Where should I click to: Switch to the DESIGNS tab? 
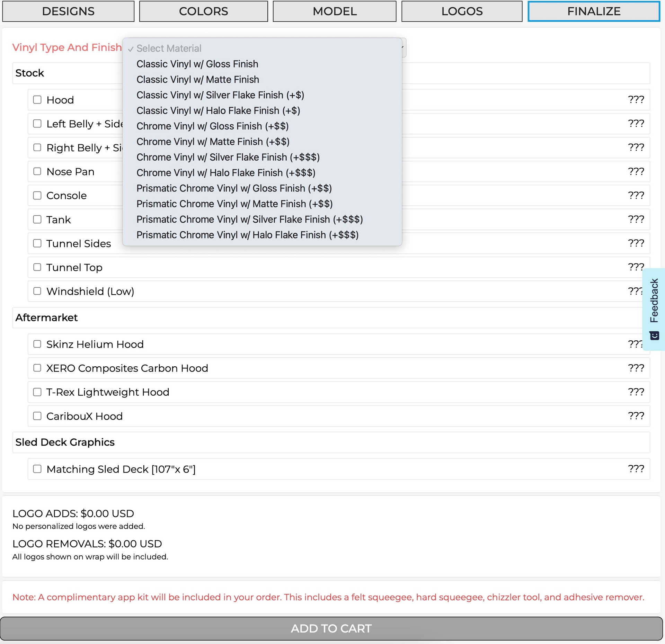(68, 11)
